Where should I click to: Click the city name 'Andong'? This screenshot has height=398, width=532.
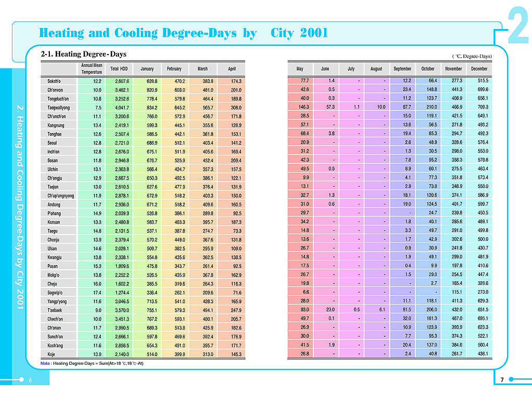[54, 205]
